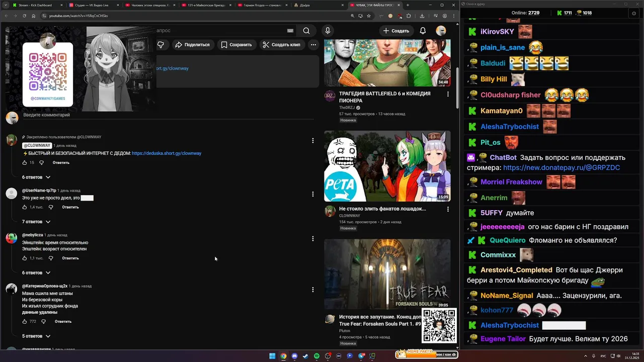This screenshot has width=644, height=362.
Task: Bookmark this page with the star icon
Action: (x=369, y=16)
